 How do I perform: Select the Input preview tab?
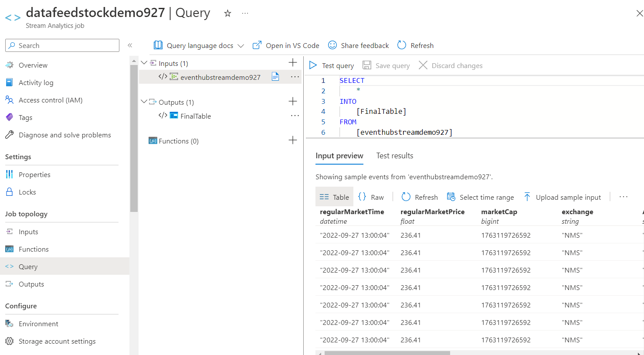[x=339, y=156]
